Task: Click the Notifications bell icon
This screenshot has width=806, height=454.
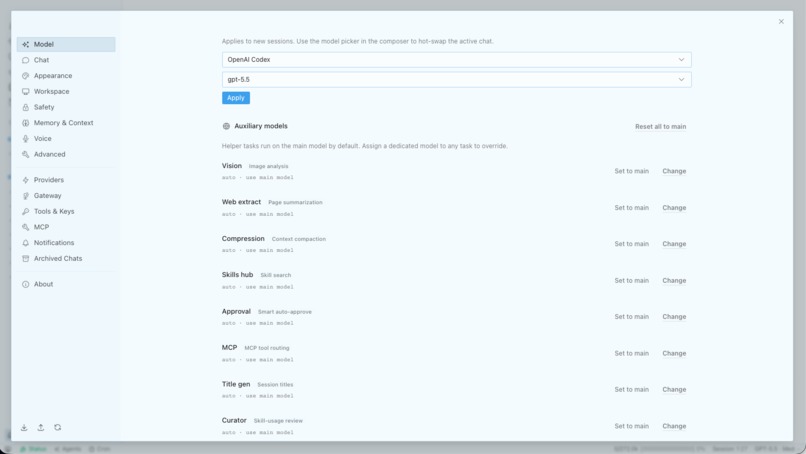Action: 25,243
